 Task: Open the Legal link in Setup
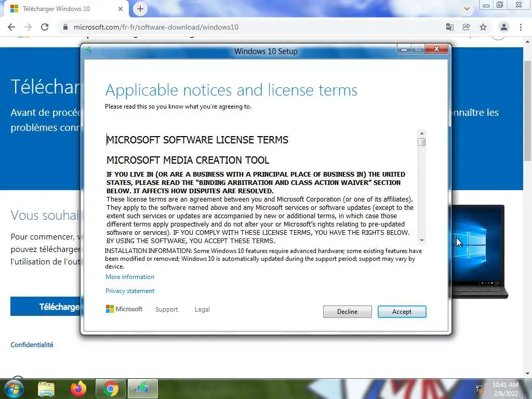click(x=202, y=310)
